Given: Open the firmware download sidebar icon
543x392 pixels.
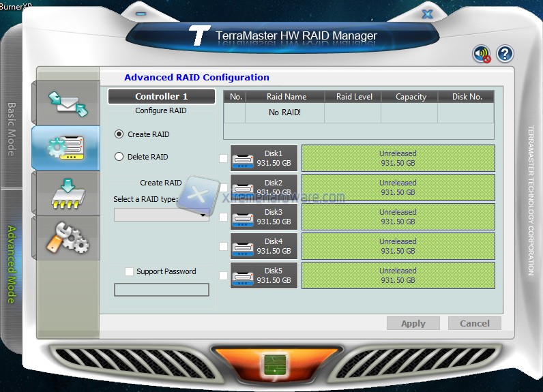Looking at the screenshot, I should click(67, 192).
